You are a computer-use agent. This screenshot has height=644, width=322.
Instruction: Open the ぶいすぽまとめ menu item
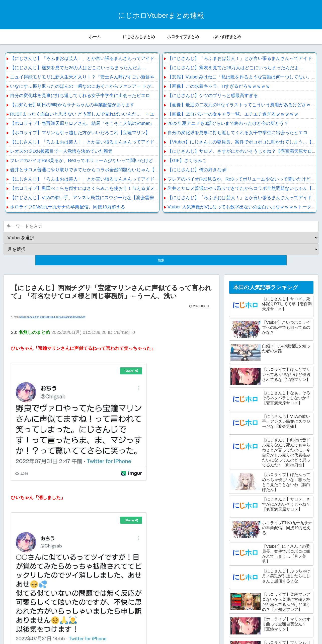tap(227, 37)
